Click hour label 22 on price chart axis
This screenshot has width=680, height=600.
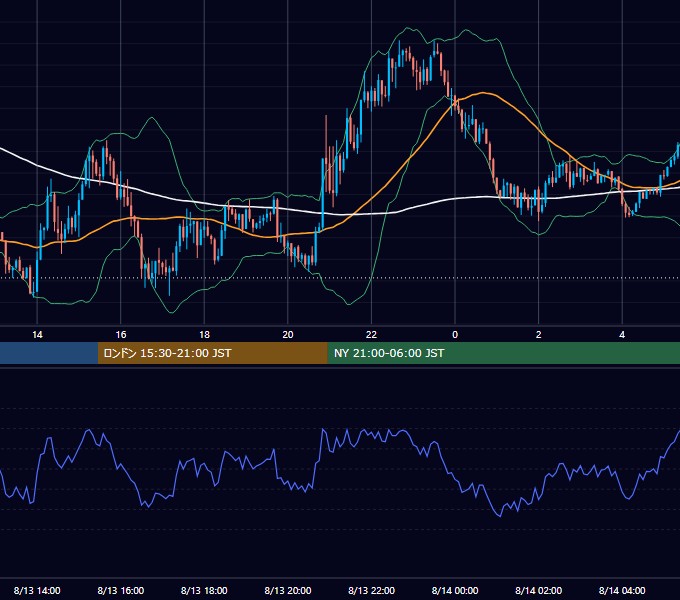tap(371, 335)
